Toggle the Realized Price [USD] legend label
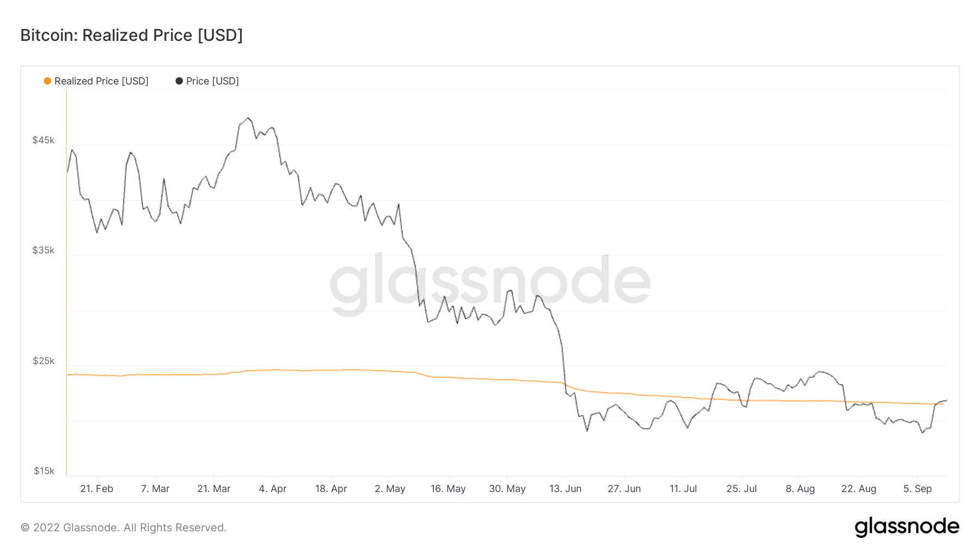 pyautogui.click(x=101, y=81)
